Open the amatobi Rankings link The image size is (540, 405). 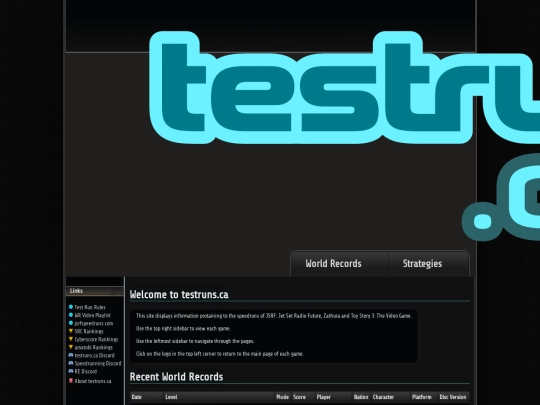tap(93, 347)
